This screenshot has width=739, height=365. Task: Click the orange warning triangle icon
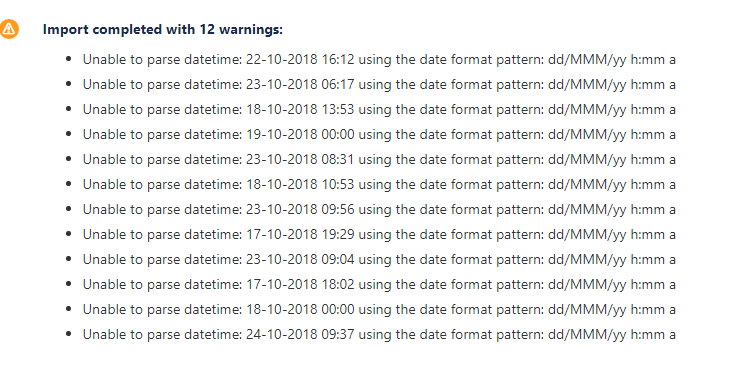pos(9,29)
